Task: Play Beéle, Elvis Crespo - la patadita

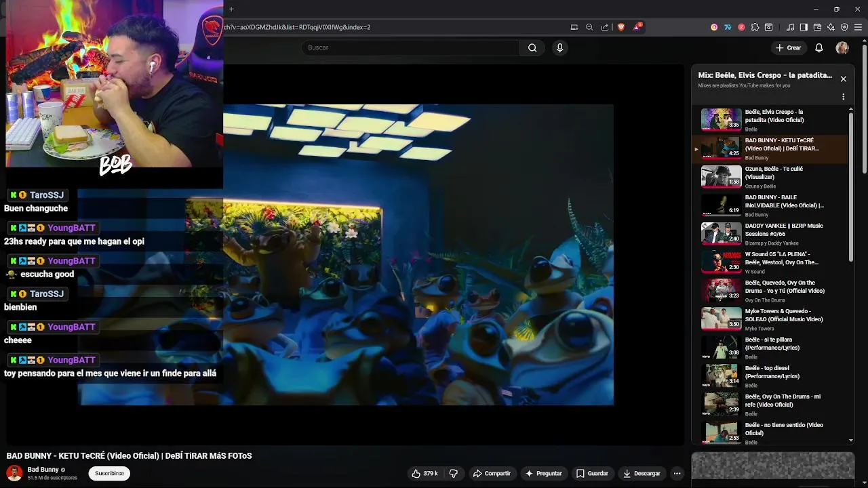Action: (x=770, y=120)
